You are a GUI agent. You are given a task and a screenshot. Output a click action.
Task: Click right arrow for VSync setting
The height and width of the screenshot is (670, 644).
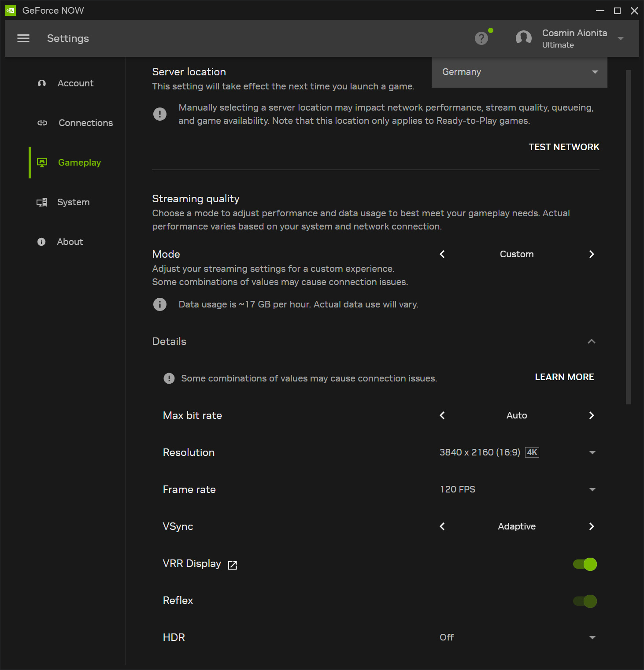pyautogui.click(x=591, y=526)
